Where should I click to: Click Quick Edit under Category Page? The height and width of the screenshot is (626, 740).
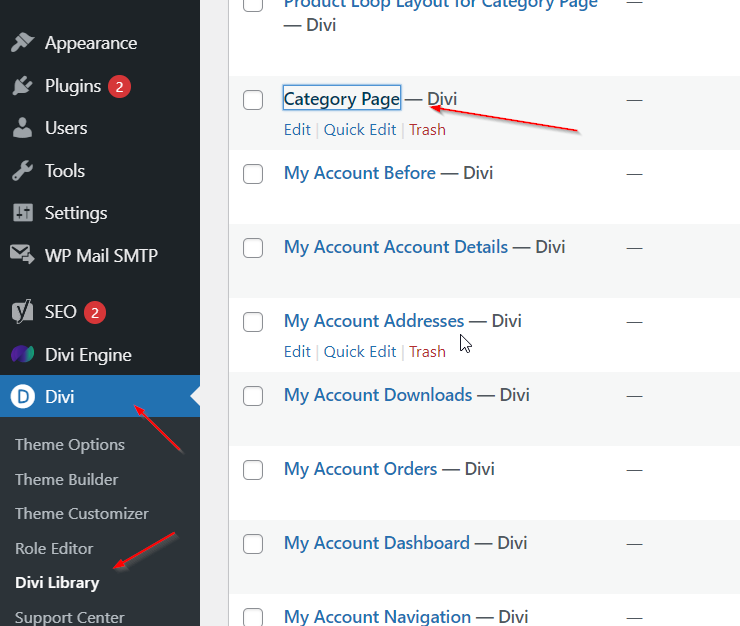(x=359, y=130)
